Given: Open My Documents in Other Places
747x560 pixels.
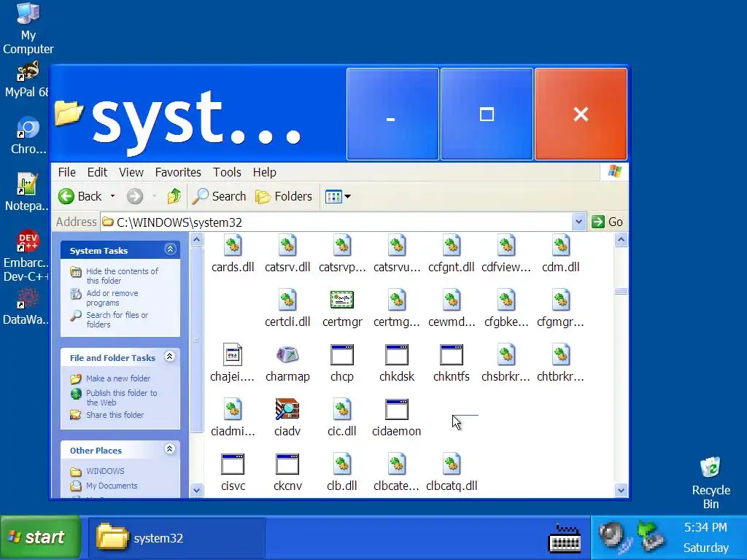Looking at the screenshot, I should pos(112,486).
